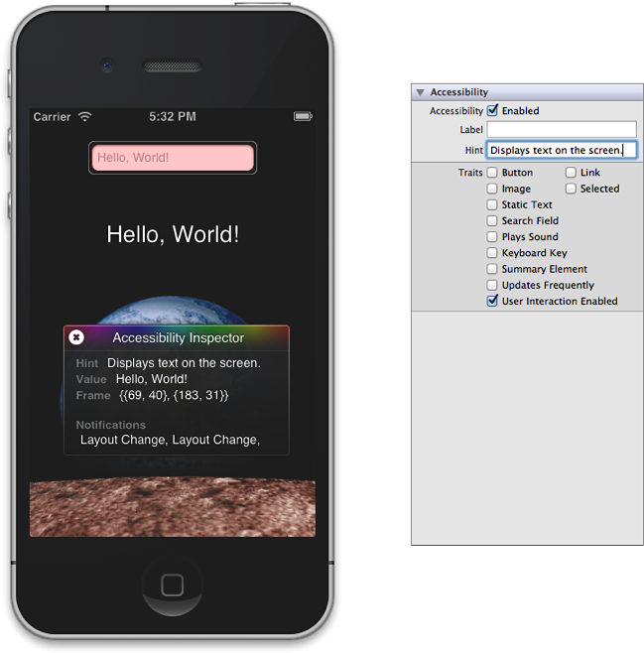Image resolution: width=644 pixels, height=653 pixels.
Task: Click the accessibility Label input field
Action: [561, 130]
